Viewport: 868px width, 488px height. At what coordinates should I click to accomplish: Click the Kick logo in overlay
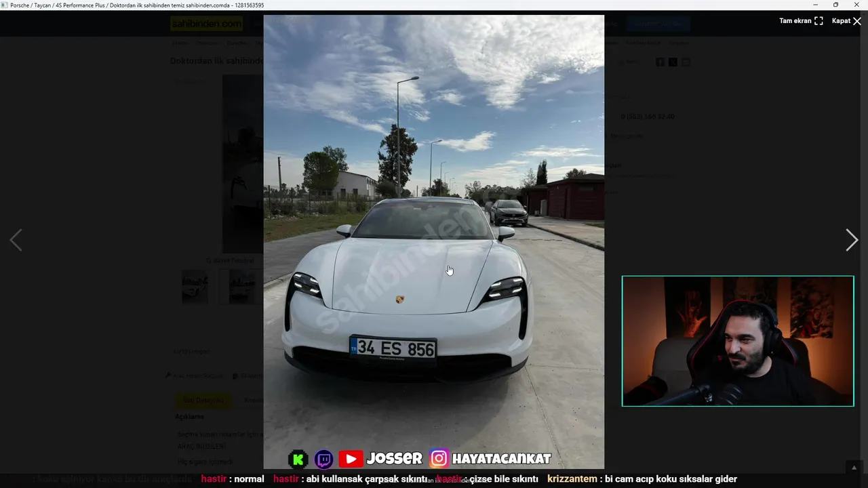pos(298,459)
